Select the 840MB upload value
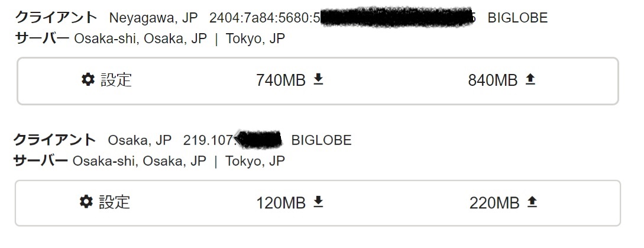Viewport: 644px width, 248px height. [x=493, y=80]
